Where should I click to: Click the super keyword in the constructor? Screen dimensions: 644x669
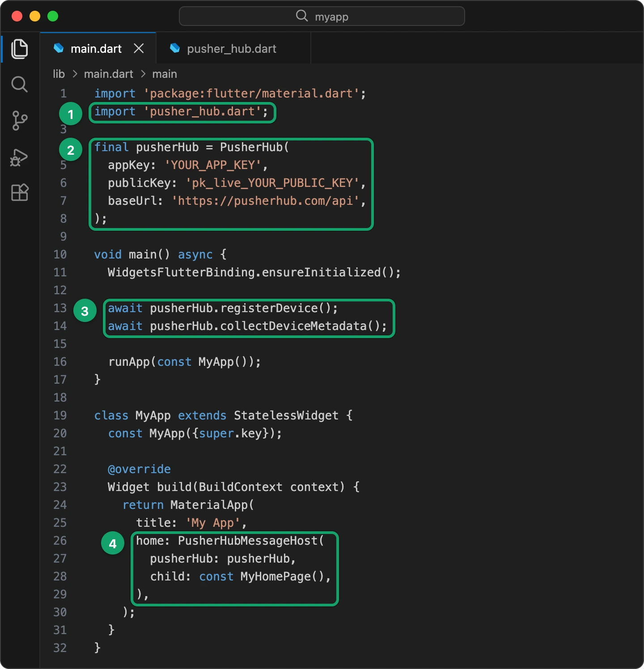click(216, 433)
